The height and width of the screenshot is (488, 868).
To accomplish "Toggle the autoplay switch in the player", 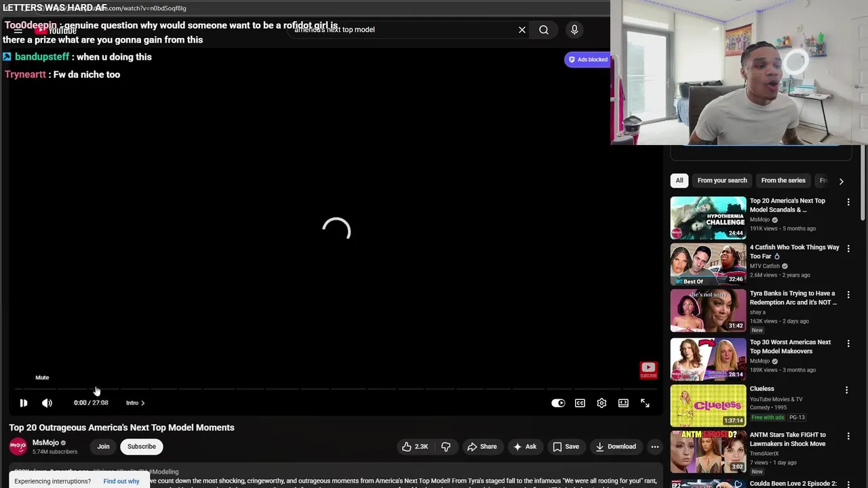I will coord(558,403).
